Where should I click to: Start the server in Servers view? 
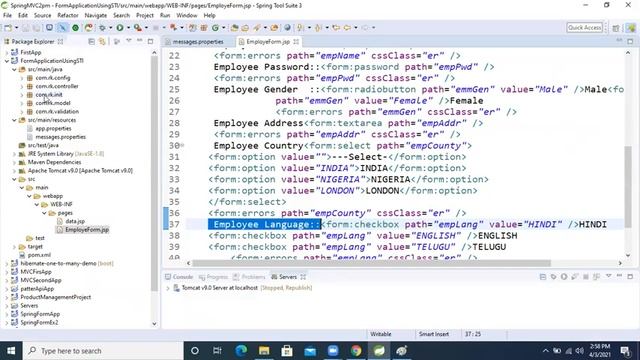[x=564, y=277]
